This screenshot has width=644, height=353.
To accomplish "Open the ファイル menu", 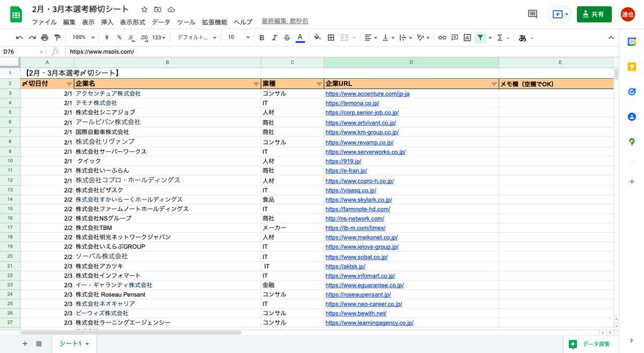I will 44,22.
